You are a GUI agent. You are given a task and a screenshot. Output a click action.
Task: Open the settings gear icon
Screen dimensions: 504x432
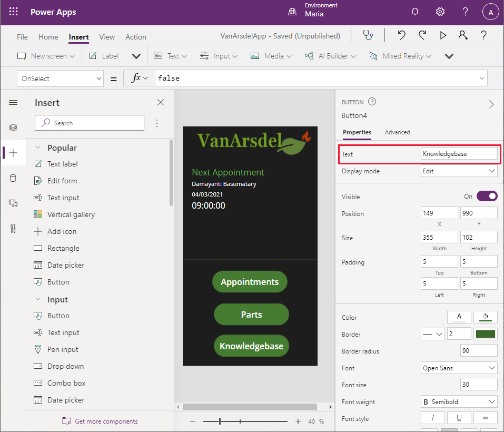click(440, 12)
